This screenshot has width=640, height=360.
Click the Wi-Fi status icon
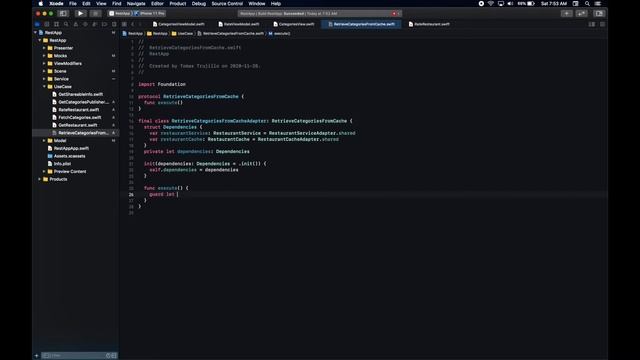pyautogui.click(x=491, y=4)
